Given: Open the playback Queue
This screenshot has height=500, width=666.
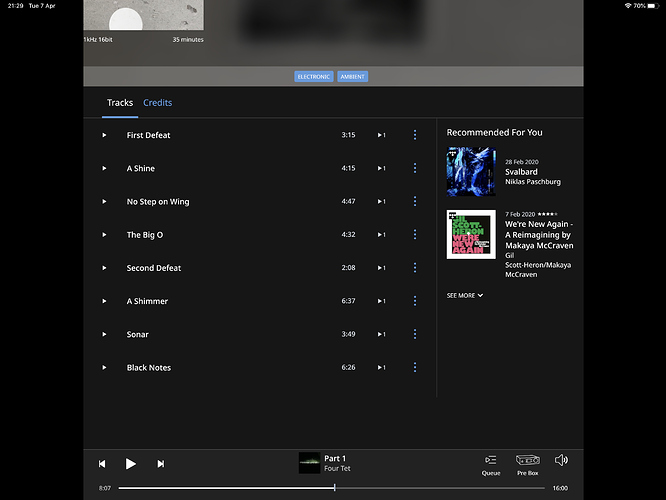Looking at the screenshot, I should [491, 465].
